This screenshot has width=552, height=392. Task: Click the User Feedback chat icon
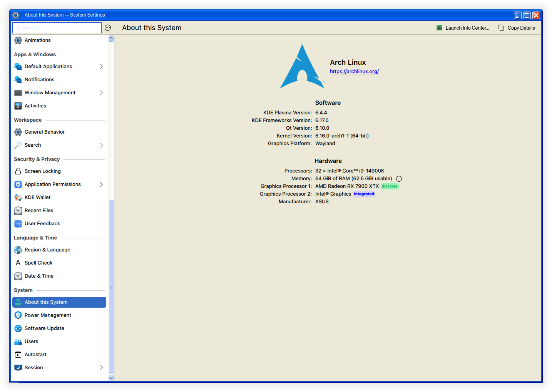[18, 224]
